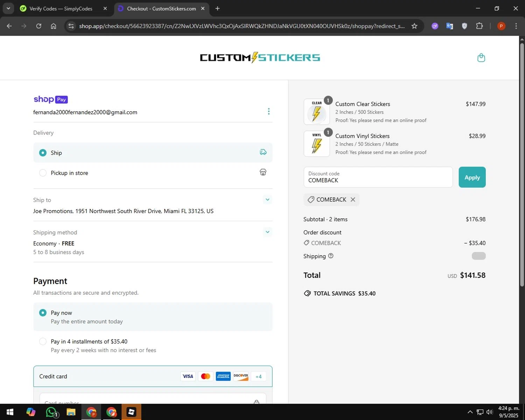The image size is (525, 420).
Task: Open the browser extensions puzzle icon
Action: point(479,26)
